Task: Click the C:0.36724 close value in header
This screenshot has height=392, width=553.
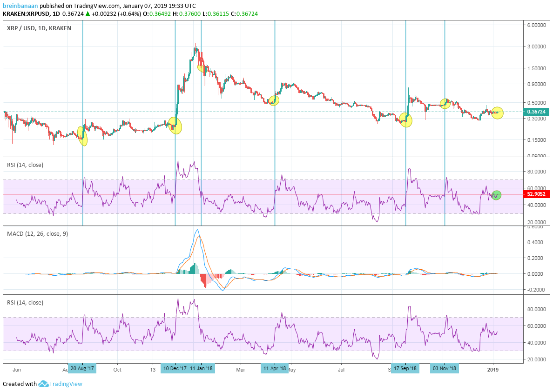Action: click(x=244, y=14)
